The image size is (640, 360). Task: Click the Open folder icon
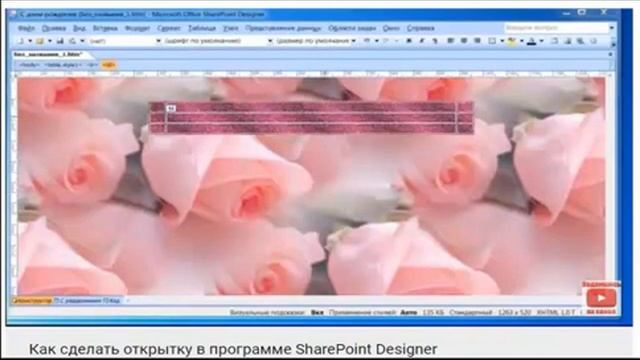(x=40, y=41)
